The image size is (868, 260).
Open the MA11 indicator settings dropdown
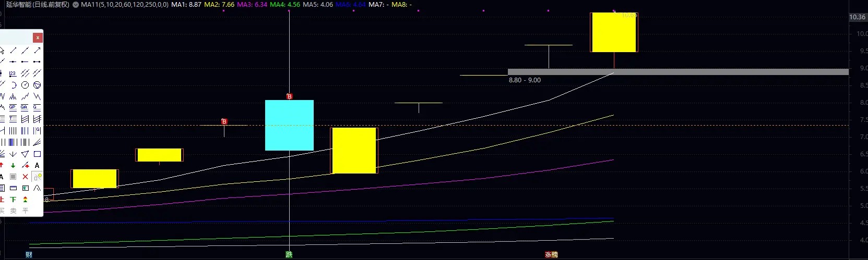pyautogui.click(x=76, y=5)
